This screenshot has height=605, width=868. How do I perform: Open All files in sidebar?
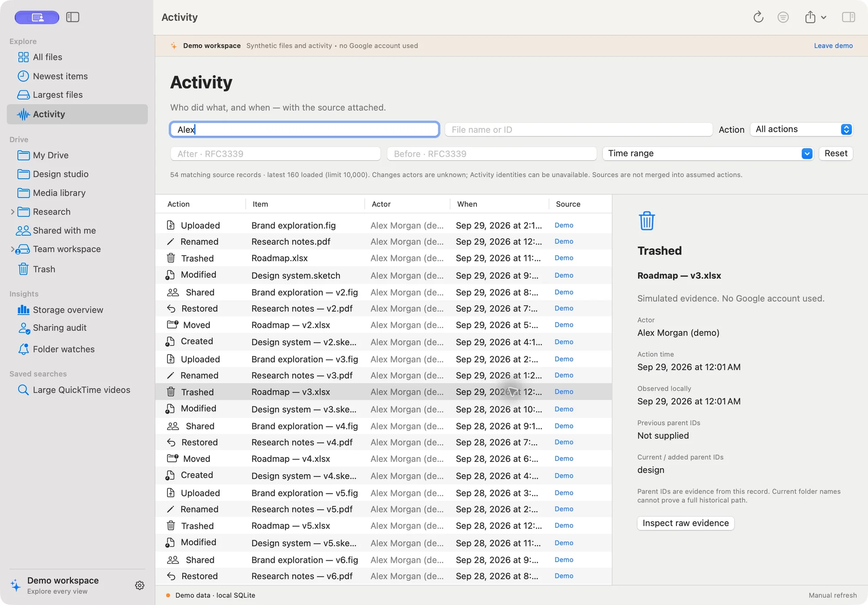(47, 57)
